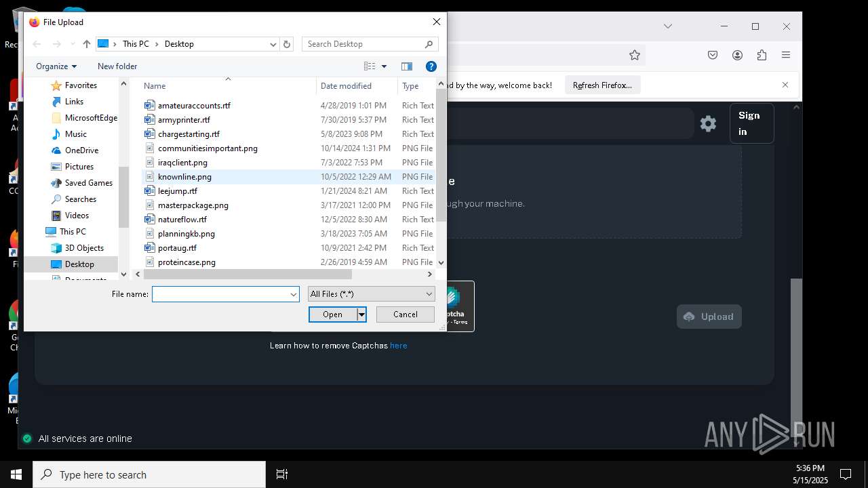
Task: Expand the File name dropdown arrow
Action: pos(294,294)
